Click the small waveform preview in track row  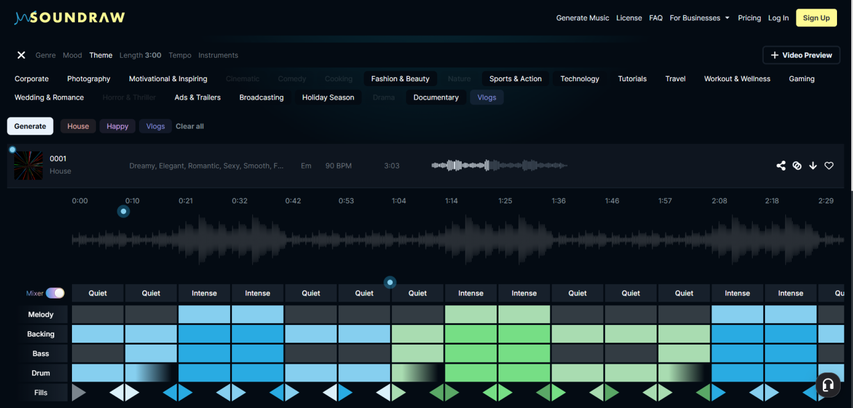499,165
